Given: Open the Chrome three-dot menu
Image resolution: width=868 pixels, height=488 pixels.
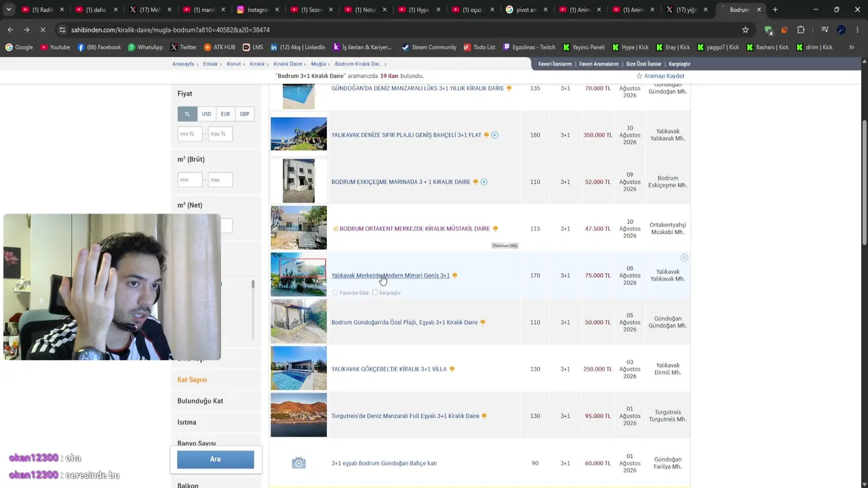Looking at the screenshot, I should click(x=857, y=30).
